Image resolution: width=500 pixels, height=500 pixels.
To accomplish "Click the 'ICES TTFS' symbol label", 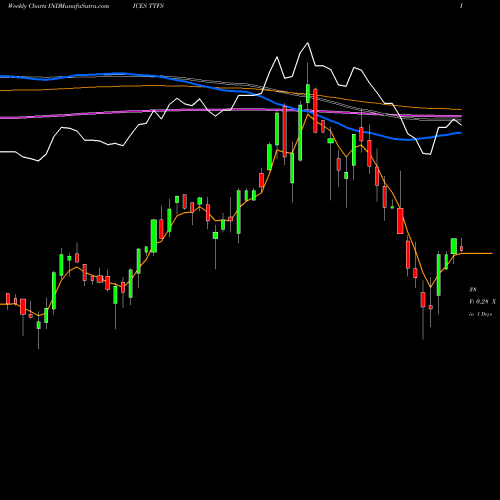I will click(x=148, y=6).
